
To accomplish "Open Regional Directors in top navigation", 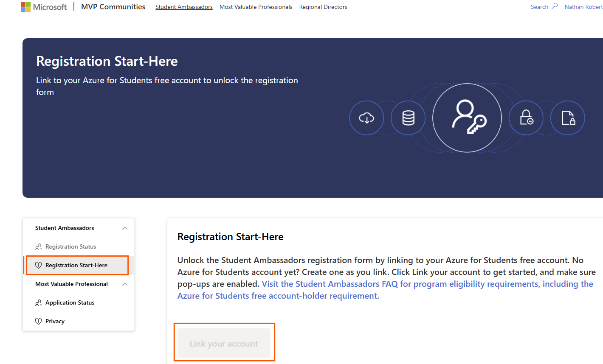I will coord(323,7).
